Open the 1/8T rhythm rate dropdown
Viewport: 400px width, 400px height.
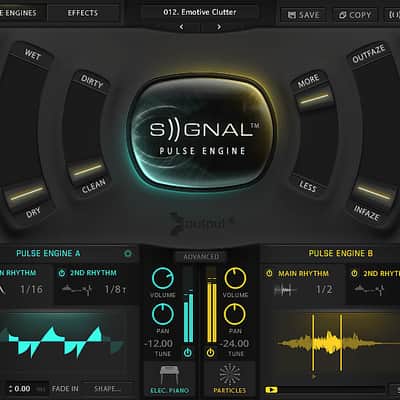[115, 289]
